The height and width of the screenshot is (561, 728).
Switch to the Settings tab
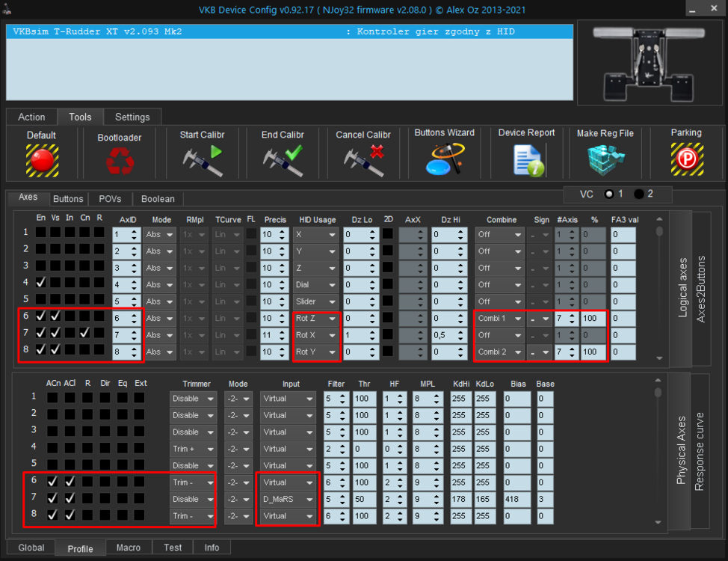pos(132,117)
